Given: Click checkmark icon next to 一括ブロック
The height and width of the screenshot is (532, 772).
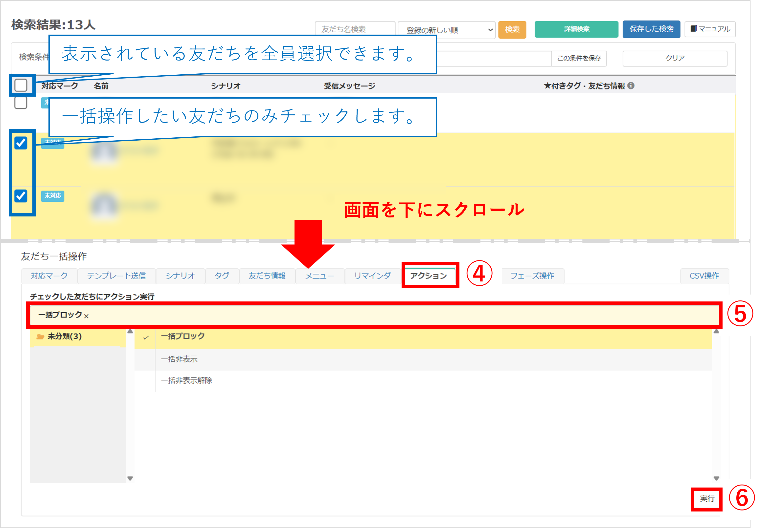Looking at the screenshot, I should point(146,337).
